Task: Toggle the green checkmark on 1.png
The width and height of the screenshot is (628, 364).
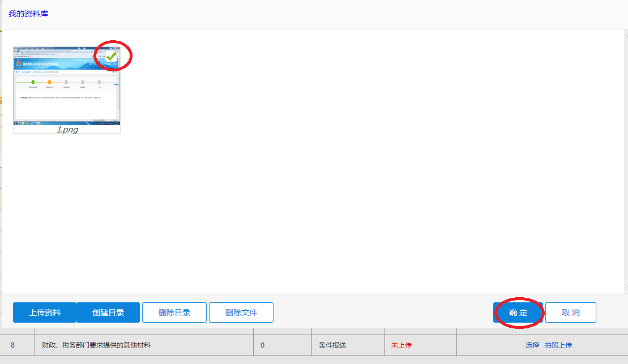Action: tap(111, 57)
